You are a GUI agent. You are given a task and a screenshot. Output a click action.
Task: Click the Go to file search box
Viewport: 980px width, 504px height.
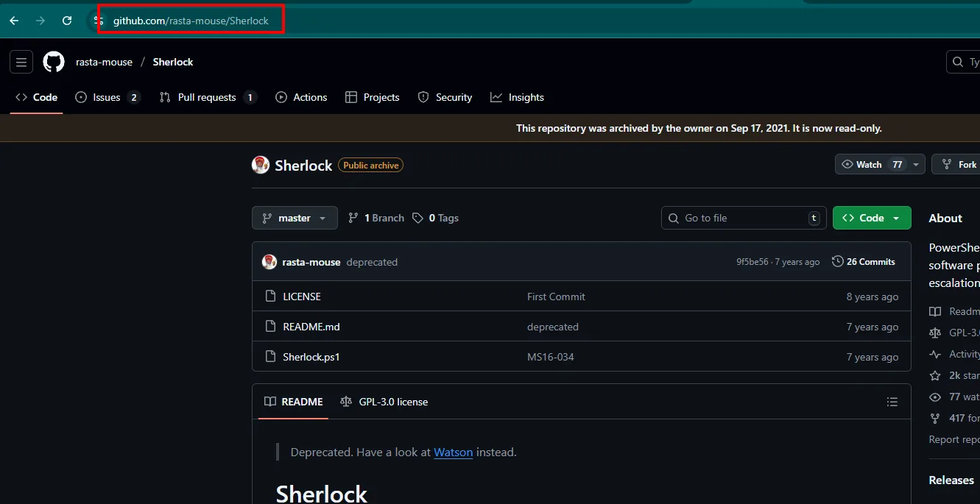[x=744, y=218]
